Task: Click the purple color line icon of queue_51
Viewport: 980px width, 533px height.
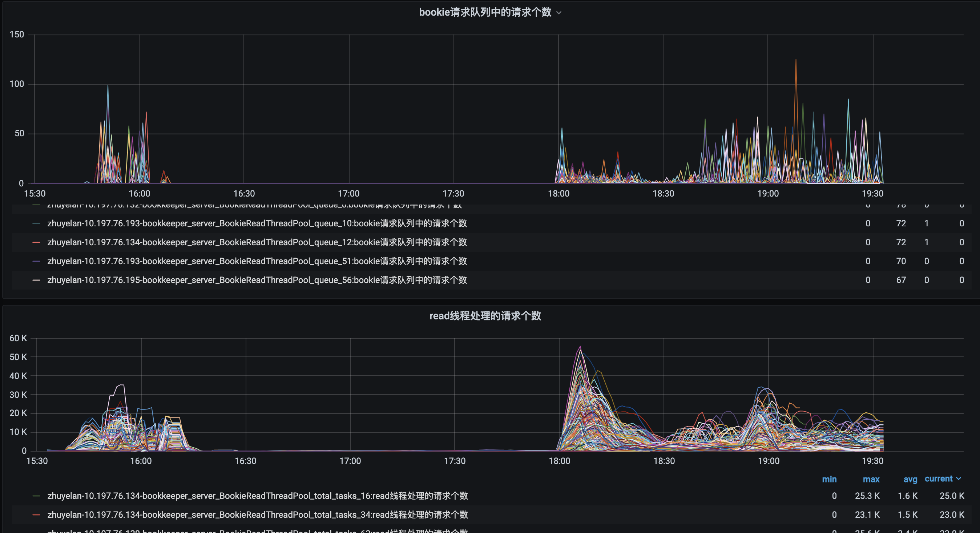Action: click(x=37, y=261)
